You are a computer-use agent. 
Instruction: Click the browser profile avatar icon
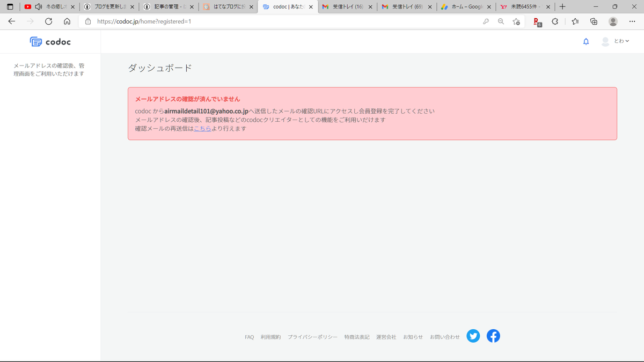pos(613,21)
